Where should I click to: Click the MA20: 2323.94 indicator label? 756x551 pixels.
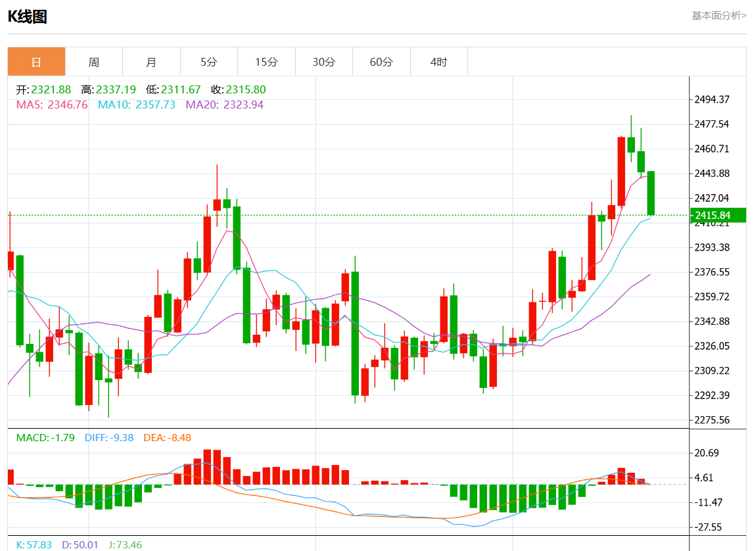click(x=225, y=105)
